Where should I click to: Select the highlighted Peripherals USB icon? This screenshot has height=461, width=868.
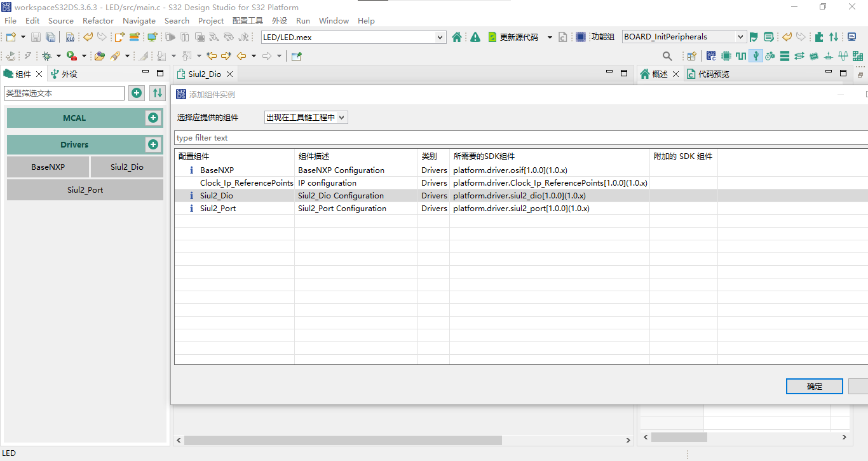tap(756, 56)
